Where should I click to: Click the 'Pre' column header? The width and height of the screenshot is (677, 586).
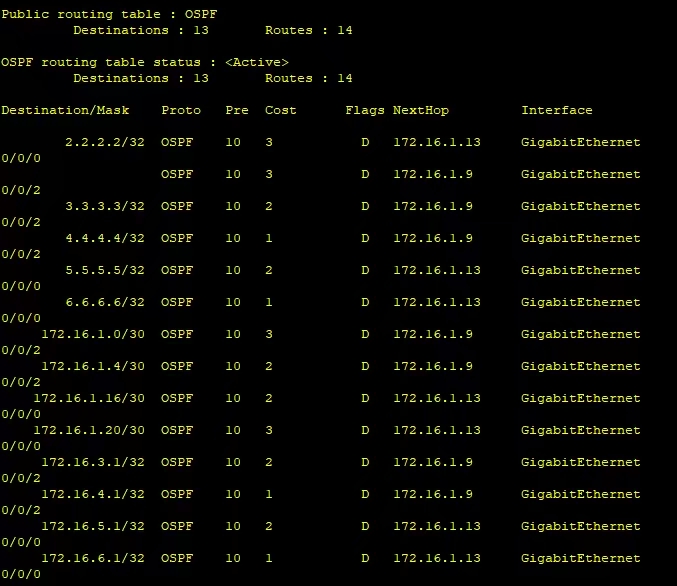(237, 111)
